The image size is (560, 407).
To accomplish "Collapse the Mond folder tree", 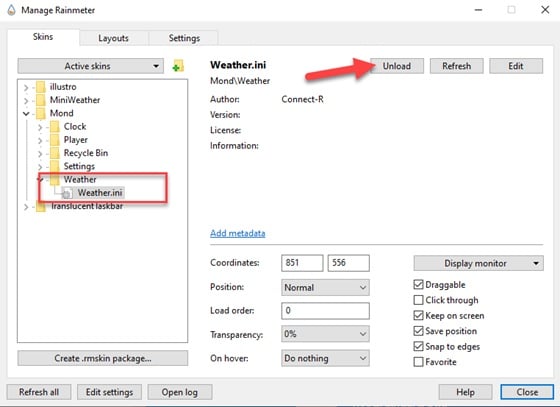I will point(26,114).
